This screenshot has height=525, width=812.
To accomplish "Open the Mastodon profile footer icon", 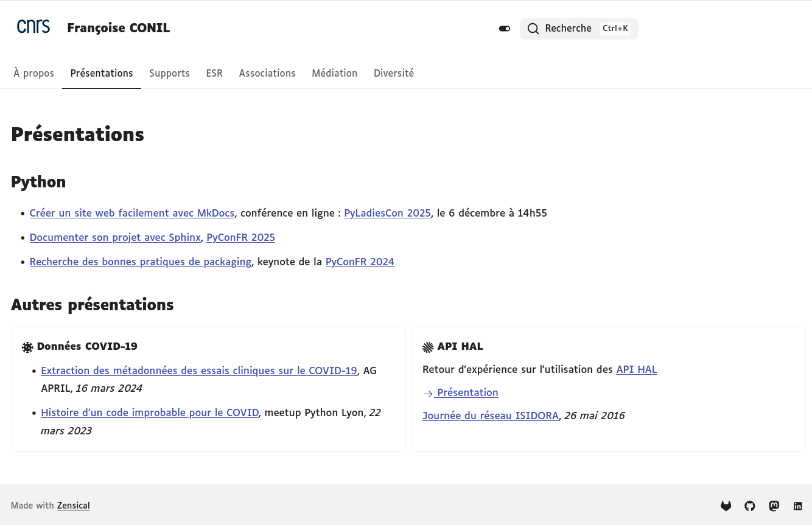I will click(774, 506).
